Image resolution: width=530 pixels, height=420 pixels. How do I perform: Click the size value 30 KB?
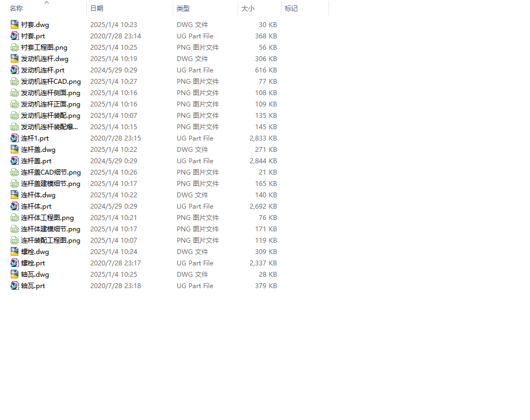[x=268, y=25]
